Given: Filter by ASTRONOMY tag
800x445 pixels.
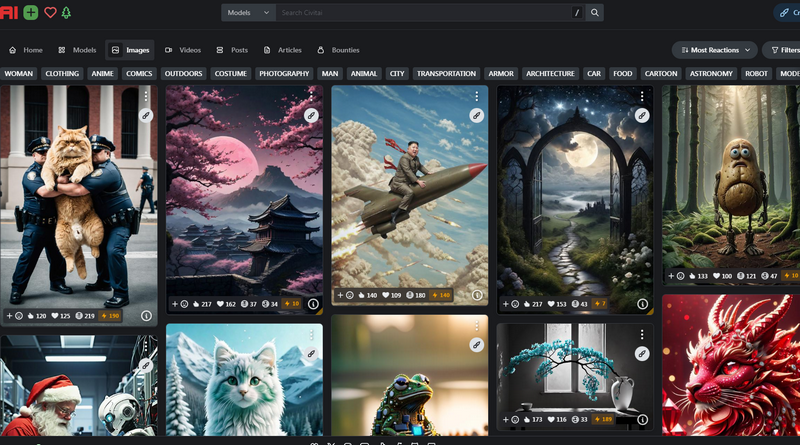Looking at the screenshot, I should 711,73.
